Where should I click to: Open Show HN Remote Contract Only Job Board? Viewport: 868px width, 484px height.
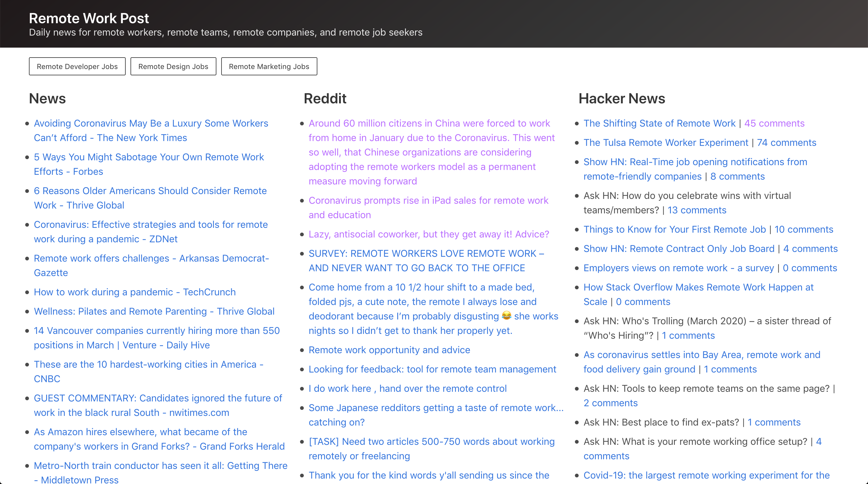coord(679,248)
